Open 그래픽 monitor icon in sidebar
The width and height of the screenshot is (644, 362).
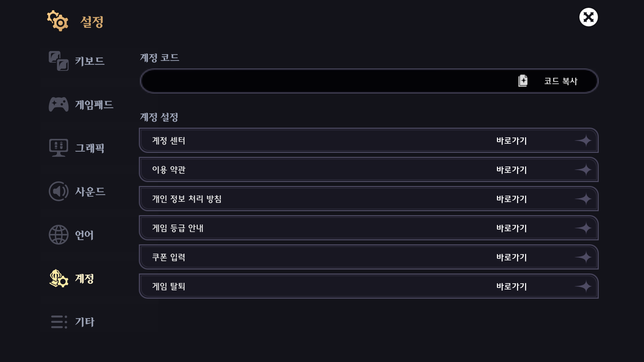click(x=59, y=148)
